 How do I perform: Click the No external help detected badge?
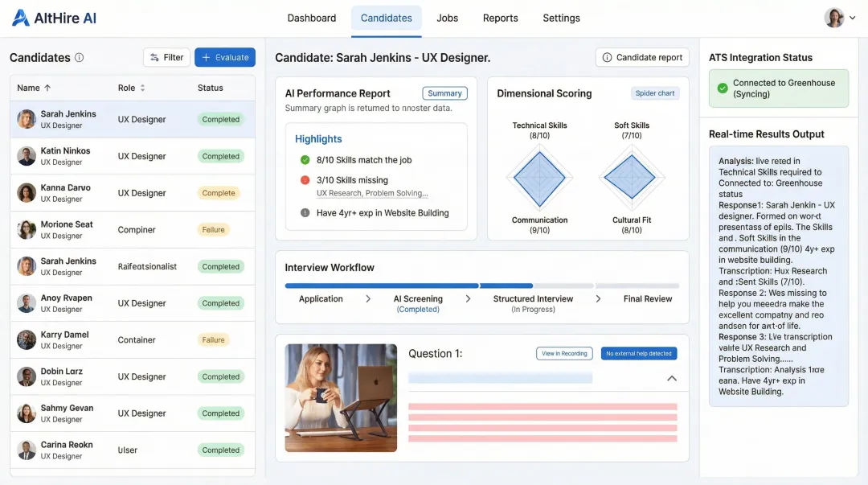(639, 353)
